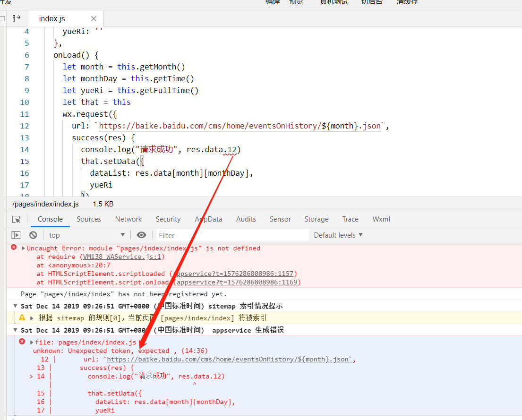Expand the Uncaught Error stack trace
The width and height of the screenshot is (522, 420).
pyautogui.click(x=23, y=248)
